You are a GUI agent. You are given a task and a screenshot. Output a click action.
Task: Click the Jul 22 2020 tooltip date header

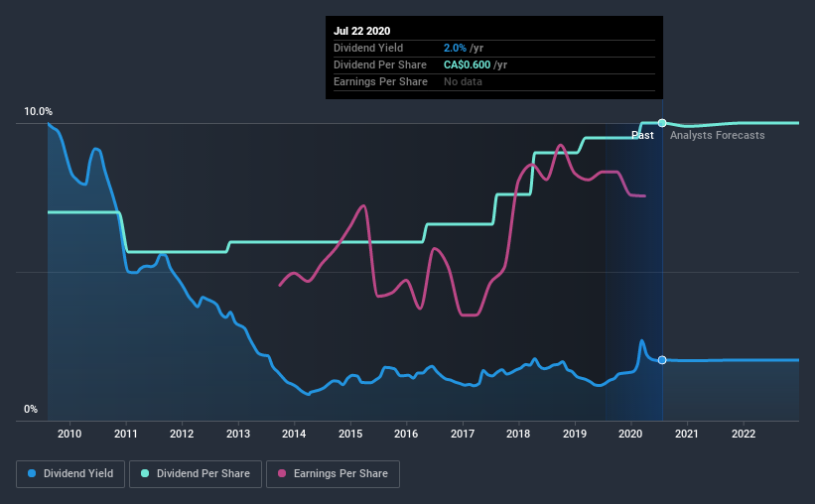[x=361, y=31]
